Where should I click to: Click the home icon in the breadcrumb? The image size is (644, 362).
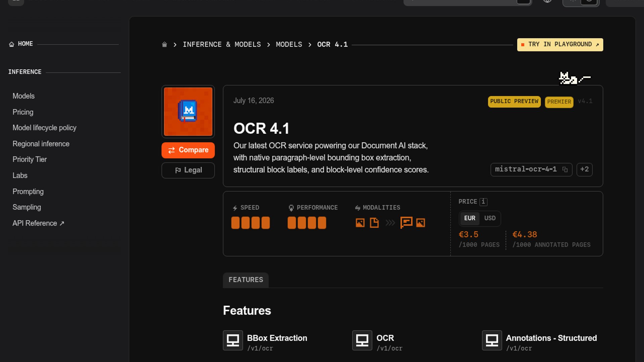164,45
